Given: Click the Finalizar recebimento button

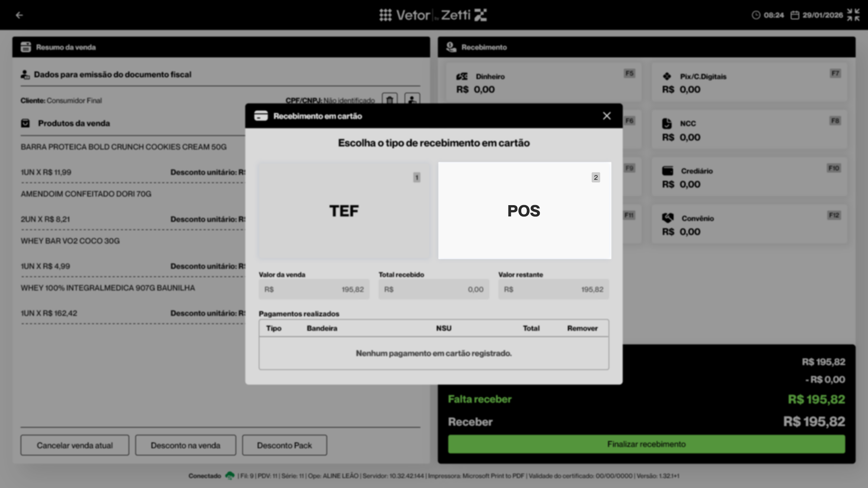Looking at the screenshot, I should click(646, 444).
